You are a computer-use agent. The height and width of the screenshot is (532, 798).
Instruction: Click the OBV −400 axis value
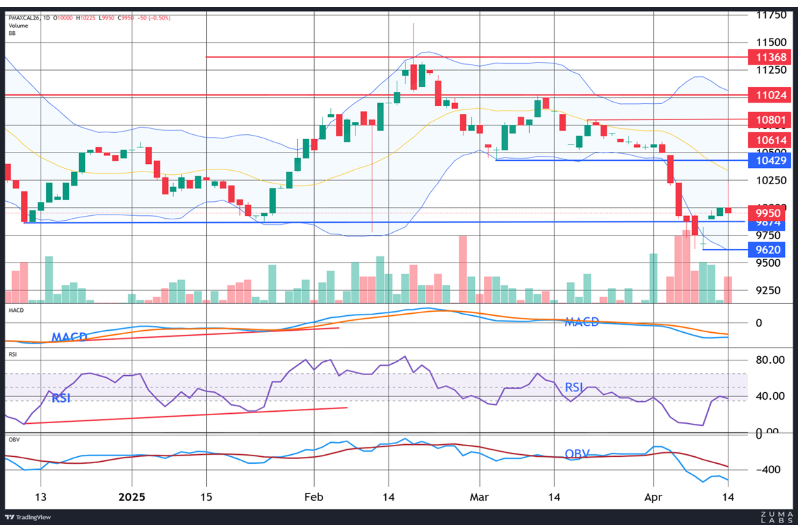point(768,469)
